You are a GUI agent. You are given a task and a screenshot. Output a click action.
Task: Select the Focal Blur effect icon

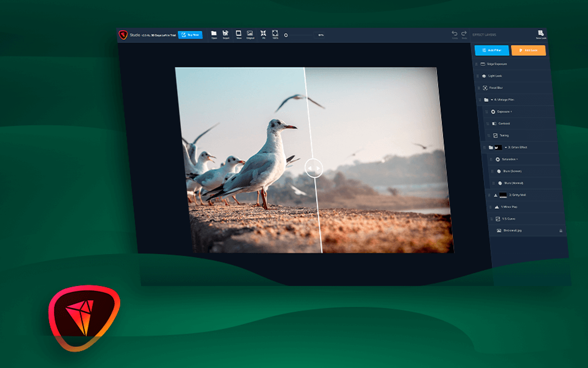tap(486, 88)
